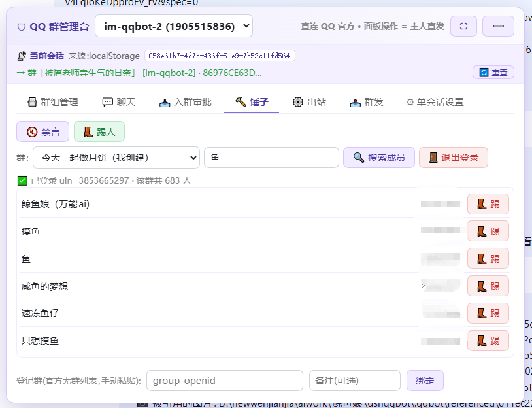The image size is (532, 408).
Task: Choose the 禁言 mute mode button
Action: tap(42, 131)
